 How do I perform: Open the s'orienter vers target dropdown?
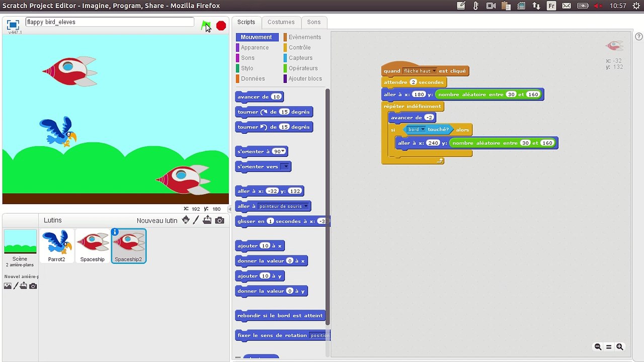click(285, 166)
